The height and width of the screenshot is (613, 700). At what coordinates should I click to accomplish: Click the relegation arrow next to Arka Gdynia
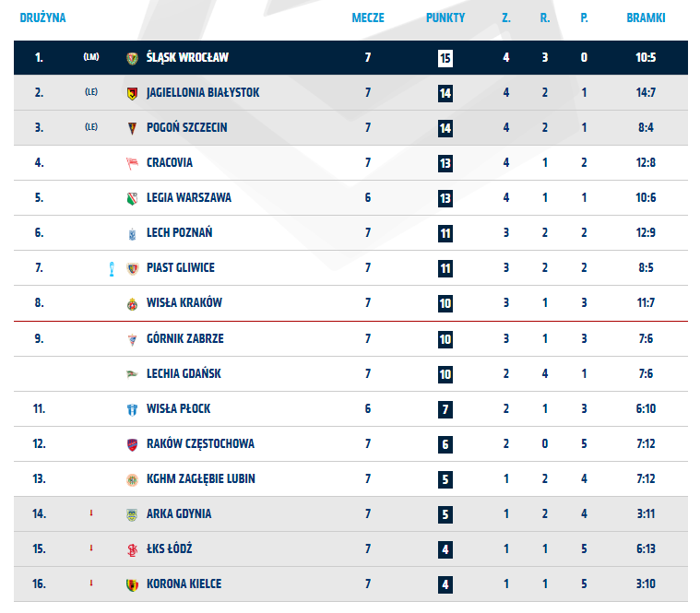coord(91,513)
